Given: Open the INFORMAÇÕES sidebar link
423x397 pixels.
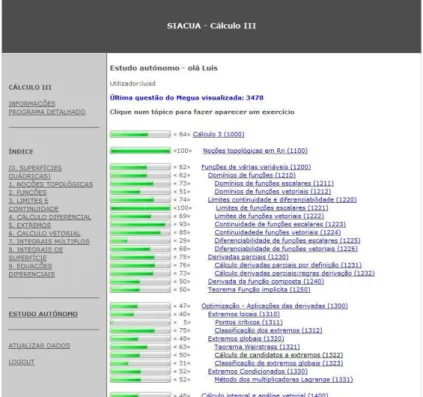Looking at the screenshot, I should (x=32, y=104).
